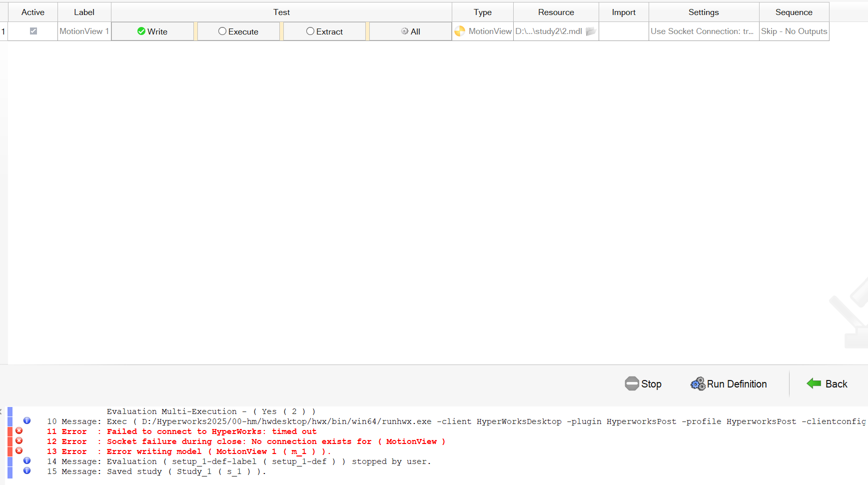
Task: Select the MotionView 1 label cell
Action: click(x=84, y=31)
